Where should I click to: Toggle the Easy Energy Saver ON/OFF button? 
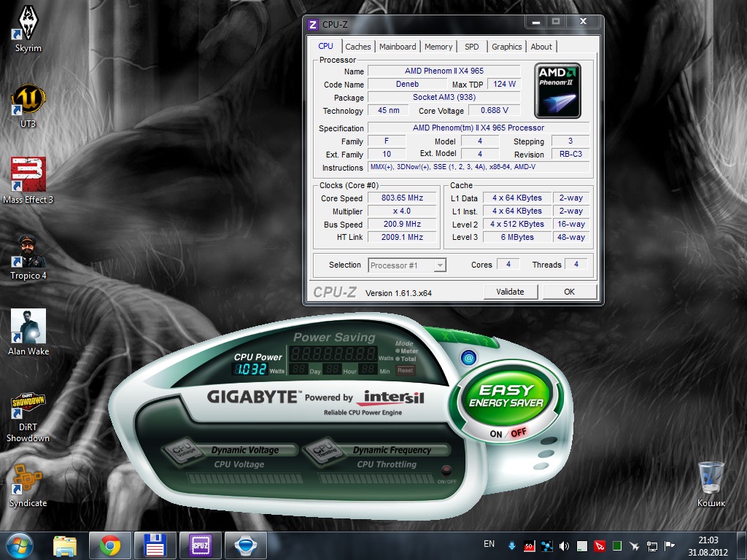pyautogui.click(x=507, y=433)
